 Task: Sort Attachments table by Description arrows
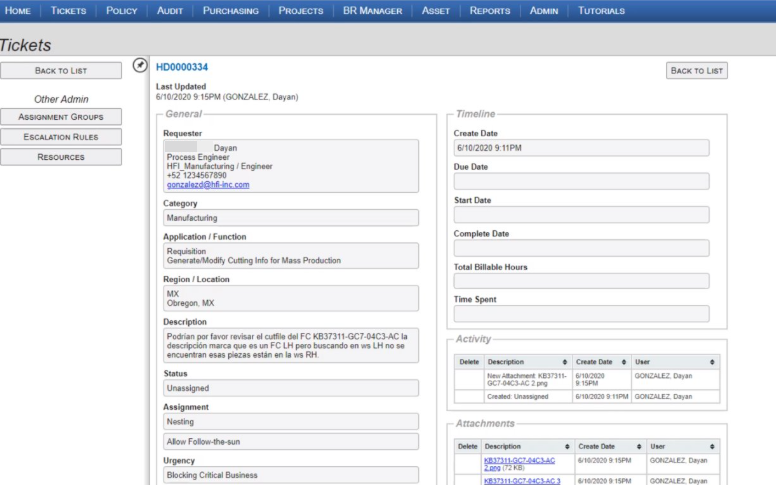[567, 446]
